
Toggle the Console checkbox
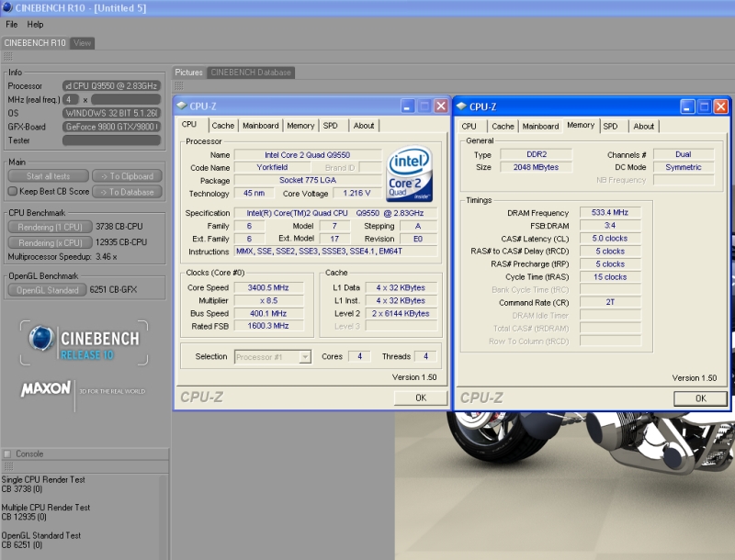7,454
